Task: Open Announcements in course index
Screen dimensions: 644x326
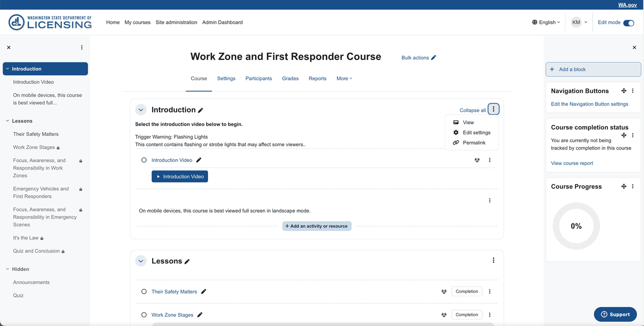Action: coord(32,282)
